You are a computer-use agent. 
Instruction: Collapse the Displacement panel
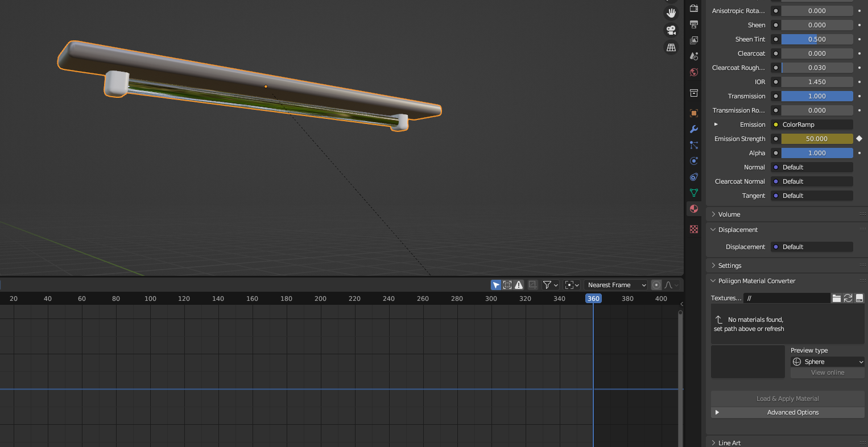pos(738,230)
